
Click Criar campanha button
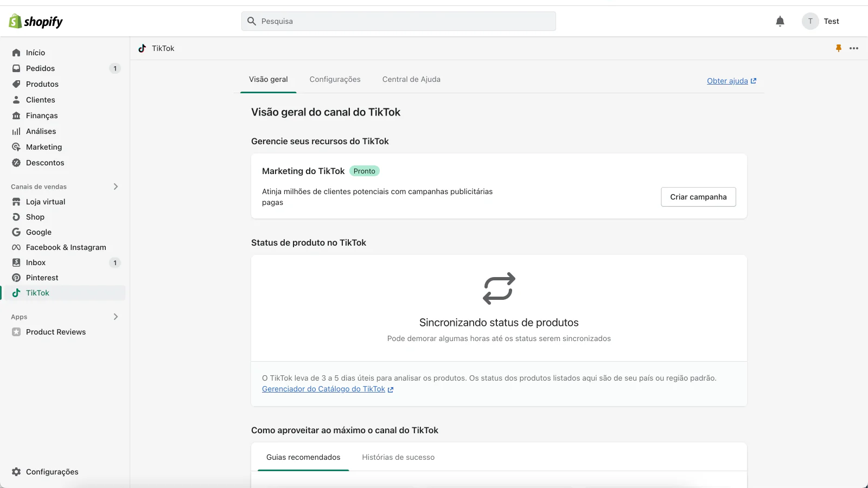tap(698, 197)
